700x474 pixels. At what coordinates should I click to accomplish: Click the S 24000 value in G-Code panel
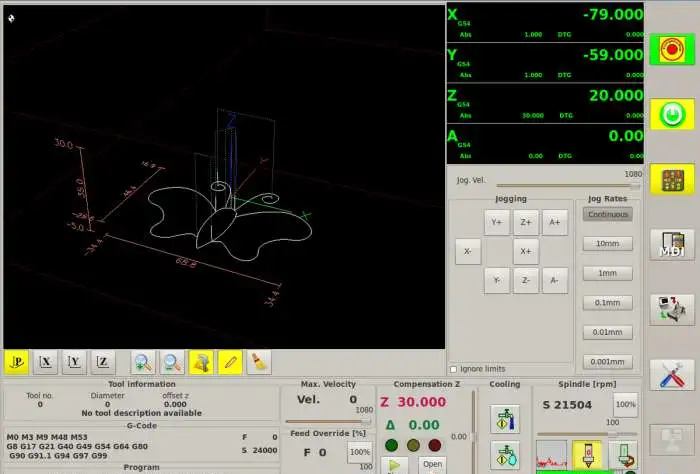coord(259,450)
